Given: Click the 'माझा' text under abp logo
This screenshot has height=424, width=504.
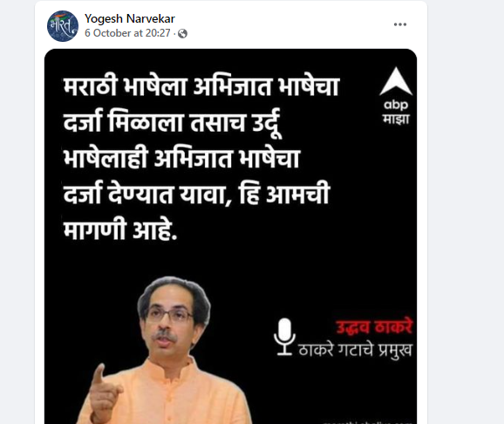Looking at the screenshot, I should coord(396,119).
